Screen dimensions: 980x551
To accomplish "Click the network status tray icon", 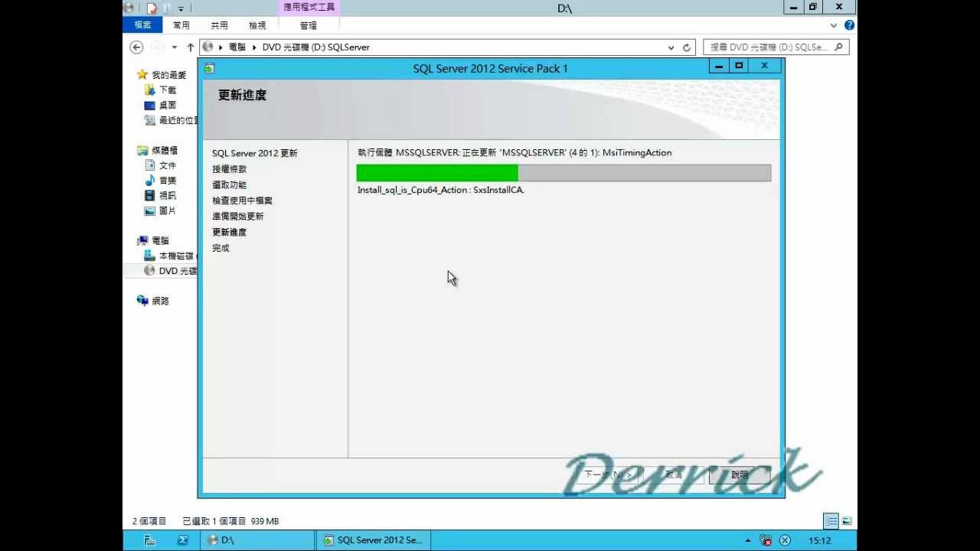I will [x=765, y=540].
